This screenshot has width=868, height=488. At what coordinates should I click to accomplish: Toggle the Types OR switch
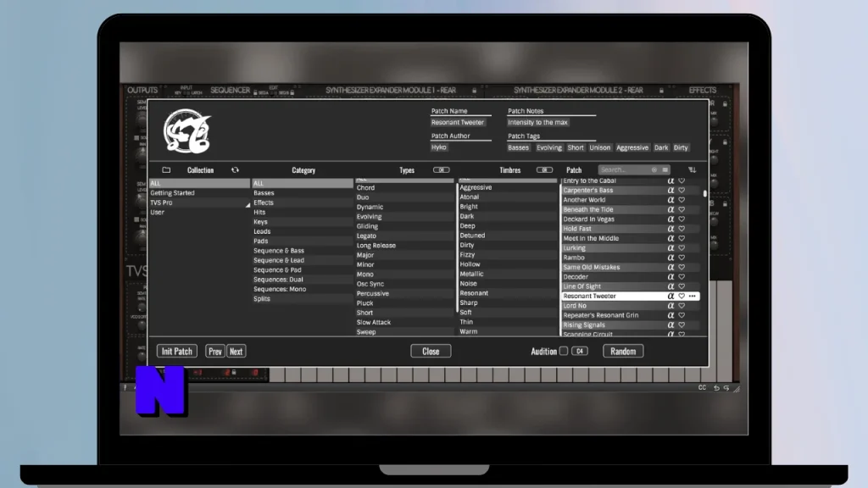(x=441, y=169)
